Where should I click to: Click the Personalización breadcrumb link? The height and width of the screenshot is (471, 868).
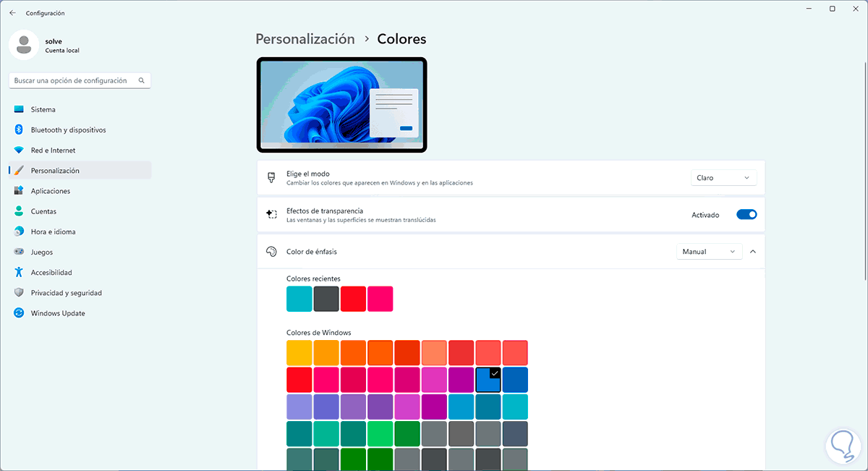click(305, 39)
